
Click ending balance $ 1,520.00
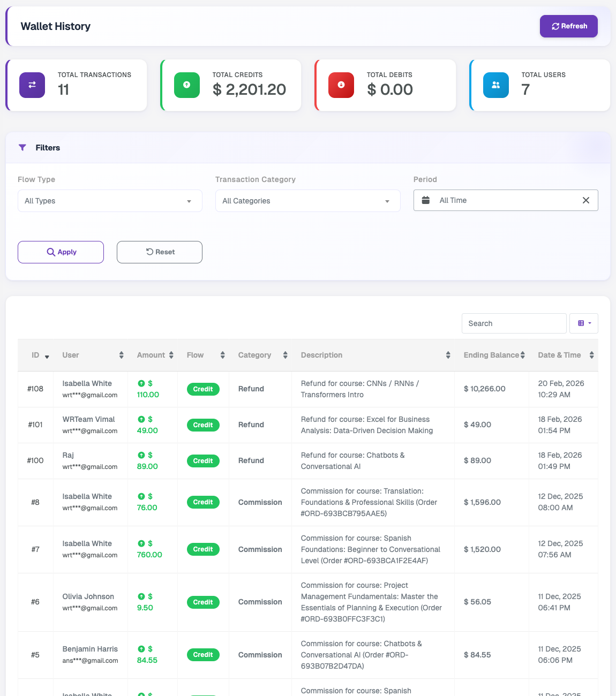pos(482,549)
